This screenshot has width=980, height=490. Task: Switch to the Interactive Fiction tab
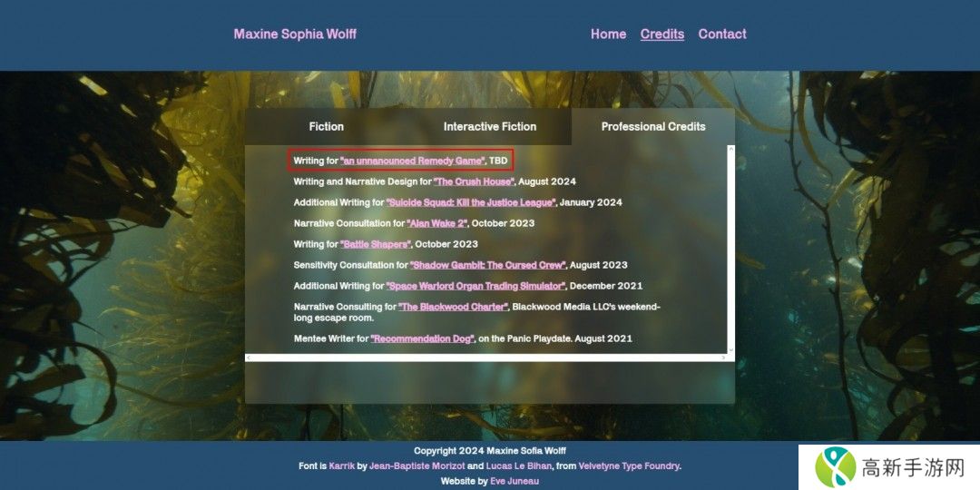(x=489, y=127)
